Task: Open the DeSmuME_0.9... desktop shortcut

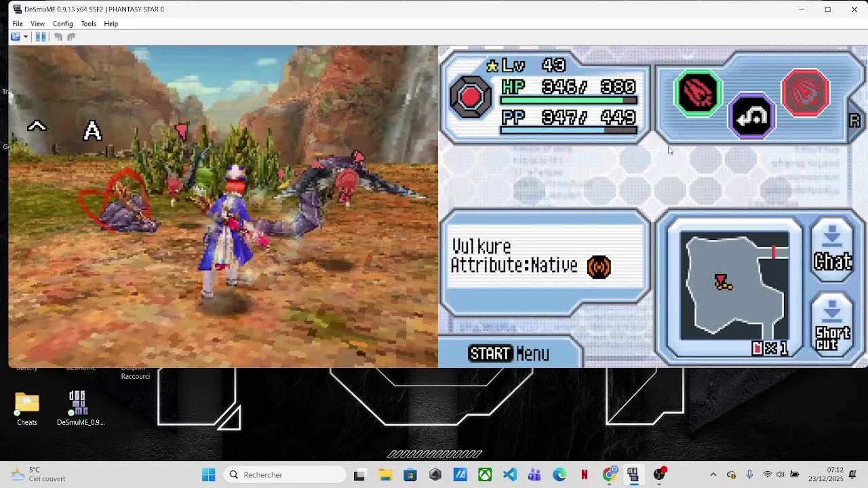Action: tap(80, 409)
